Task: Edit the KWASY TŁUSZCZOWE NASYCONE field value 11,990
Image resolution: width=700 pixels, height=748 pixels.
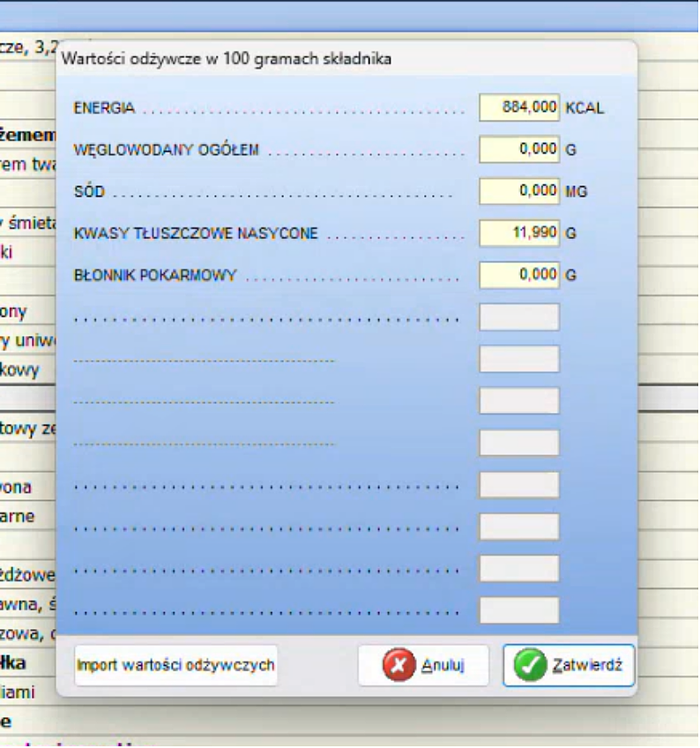Action: [518, 234]
